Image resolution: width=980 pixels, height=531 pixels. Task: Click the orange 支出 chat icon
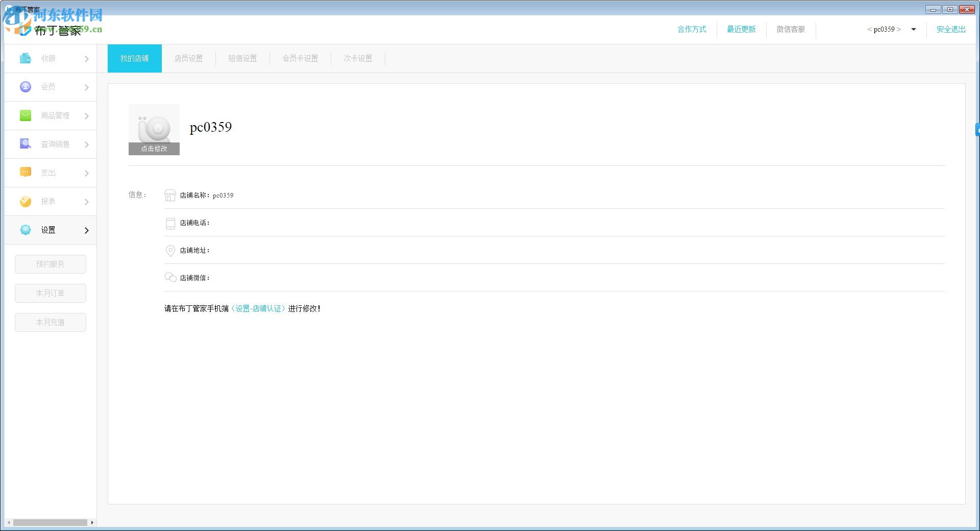[x=26, y=172]
